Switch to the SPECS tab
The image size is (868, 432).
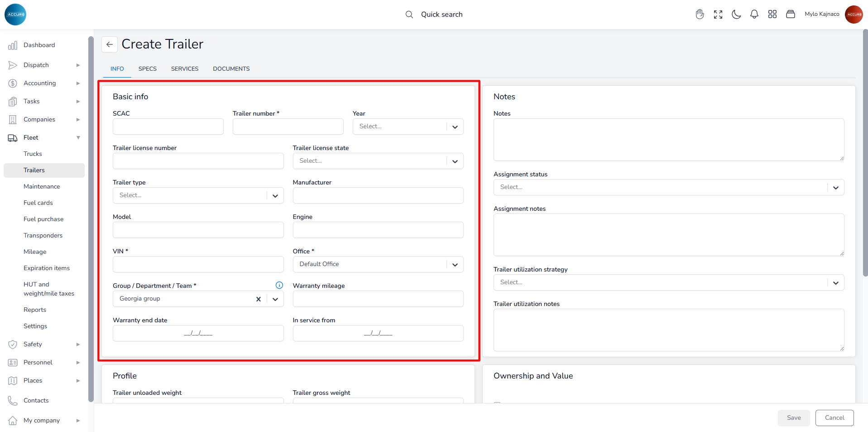(148, 69)
